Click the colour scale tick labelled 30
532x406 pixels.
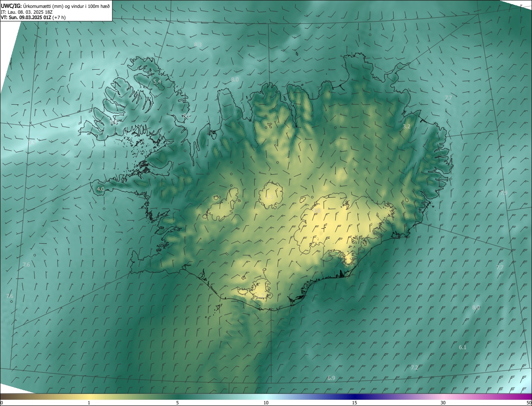(x=443, y=403)
